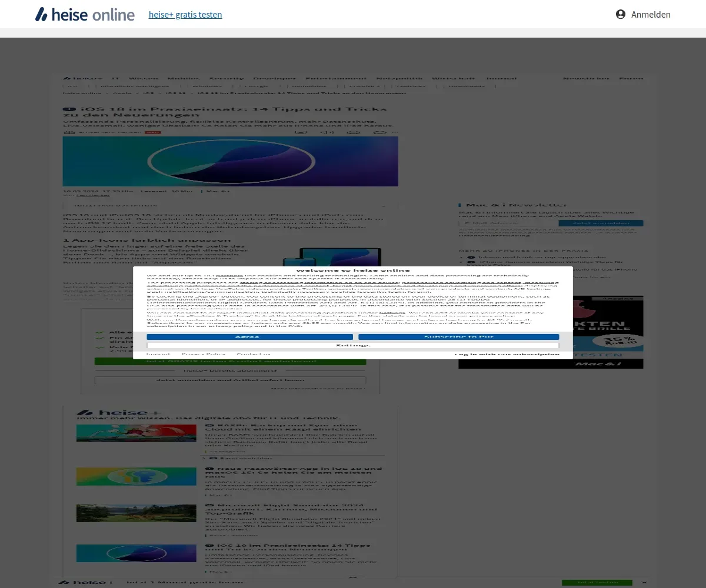Viewport: 706px width, 588px height.
Task: Click the Anmelden login link
Action: coord(651,14)
